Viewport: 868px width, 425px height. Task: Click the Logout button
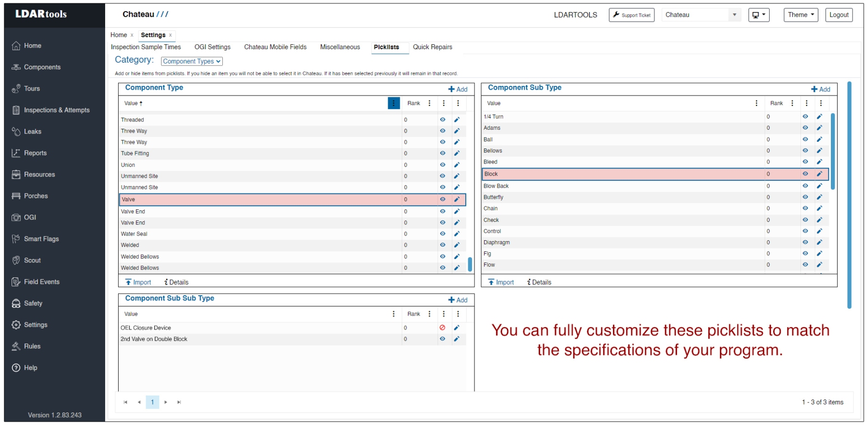point(839,15)
